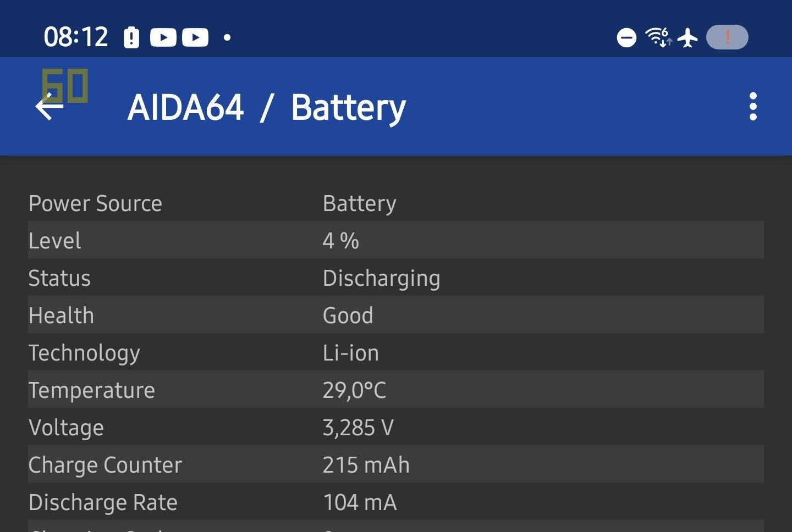792x532 pixels.
Task: Tap the AIDA64 / Battery title
Action: pyautogui.click(x=267, y=107)
